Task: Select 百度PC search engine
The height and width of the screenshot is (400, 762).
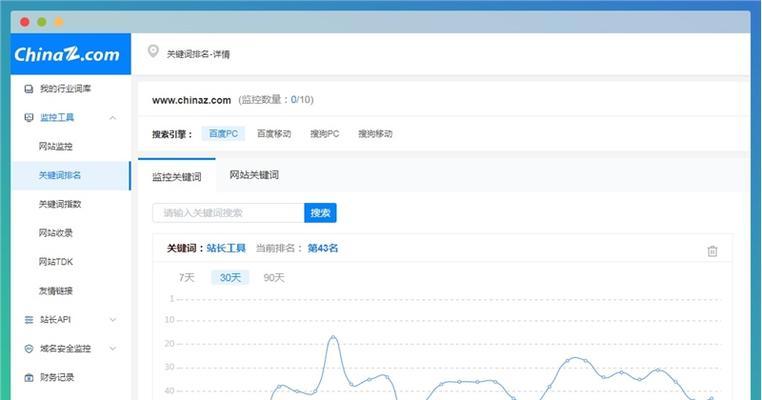Action: [223, 134]
